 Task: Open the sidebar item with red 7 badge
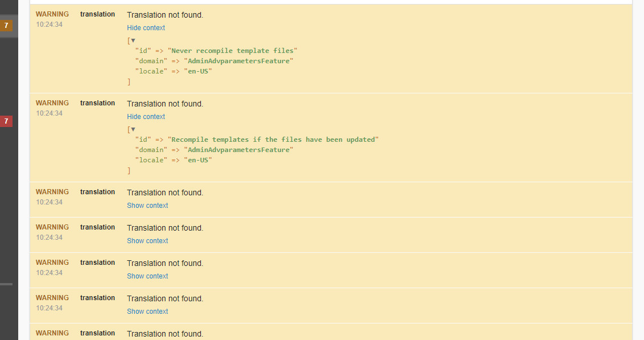pos(6,121)
